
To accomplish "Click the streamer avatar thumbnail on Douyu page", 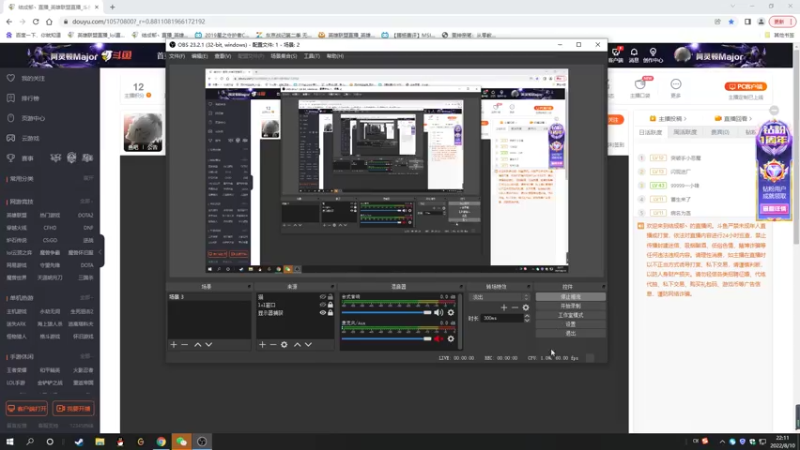I will (143, 132).
